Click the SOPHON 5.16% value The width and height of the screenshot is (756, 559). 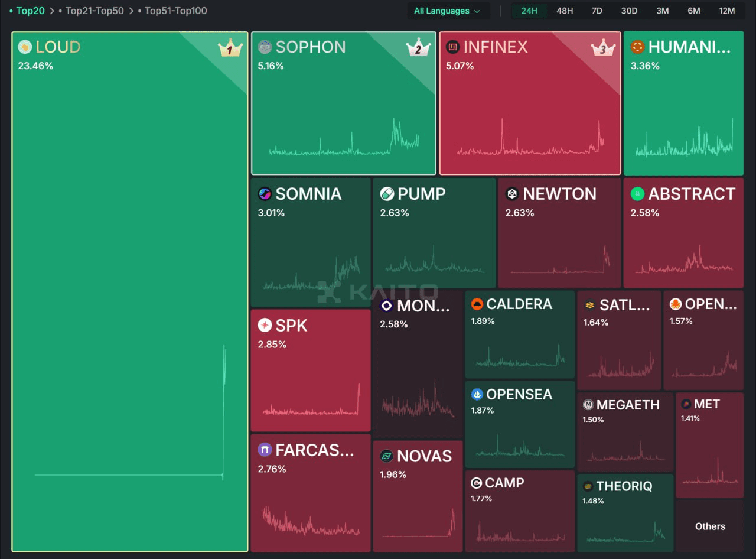tap(271, 66)
